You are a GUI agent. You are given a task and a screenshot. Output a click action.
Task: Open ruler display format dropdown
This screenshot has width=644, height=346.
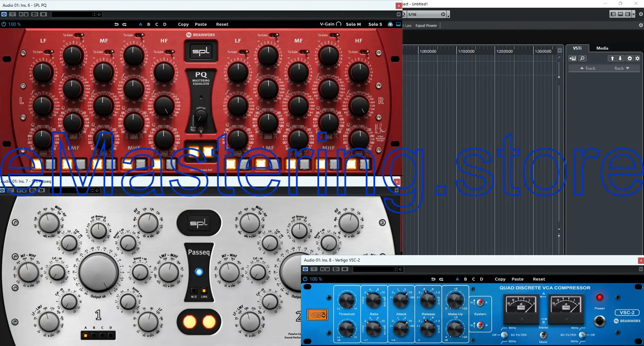[559, 51]
